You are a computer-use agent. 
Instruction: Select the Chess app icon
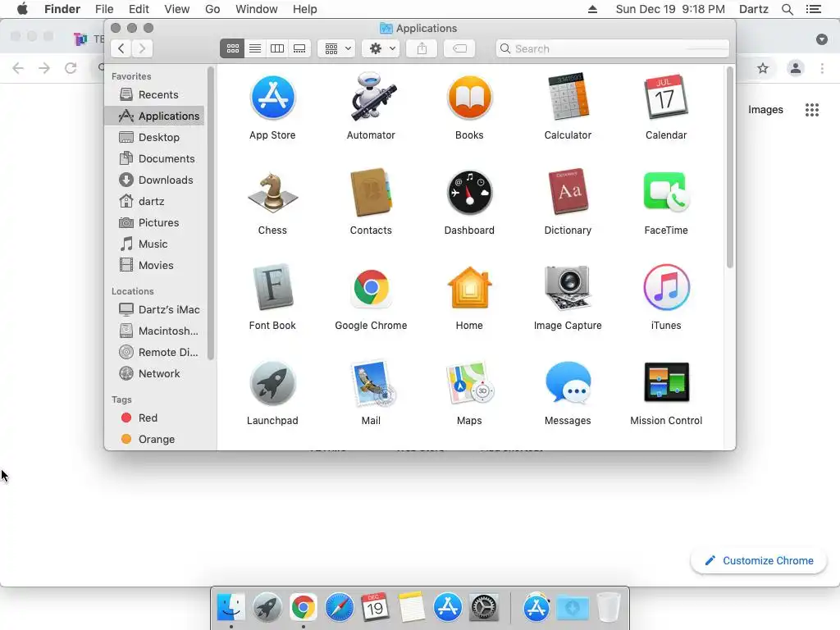pyautogui.click(x=272, y=193)
